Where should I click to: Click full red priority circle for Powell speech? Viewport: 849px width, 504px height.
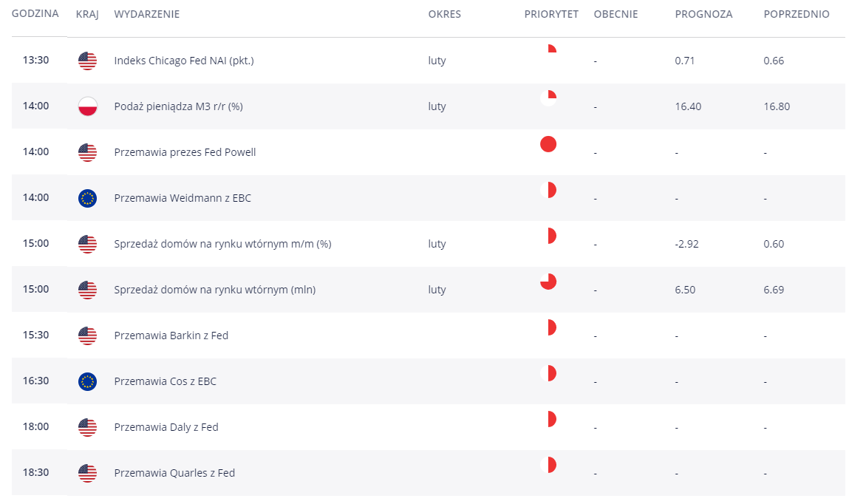point(548,144)
